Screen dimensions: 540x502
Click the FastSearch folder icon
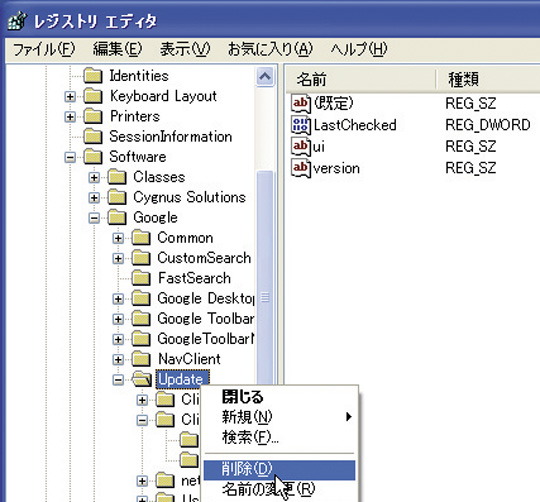[141, 278]
